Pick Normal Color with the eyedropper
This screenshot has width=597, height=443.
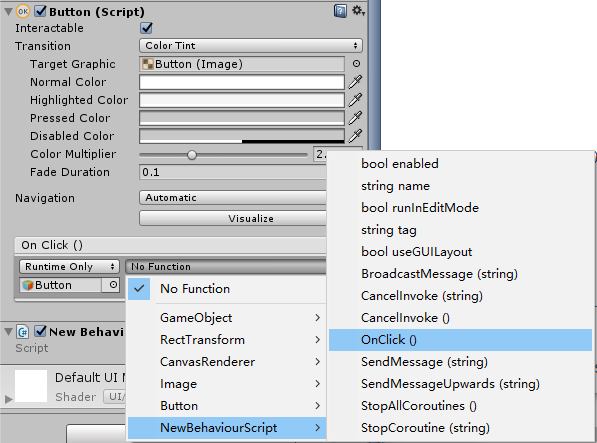click(x=355, y=82)
